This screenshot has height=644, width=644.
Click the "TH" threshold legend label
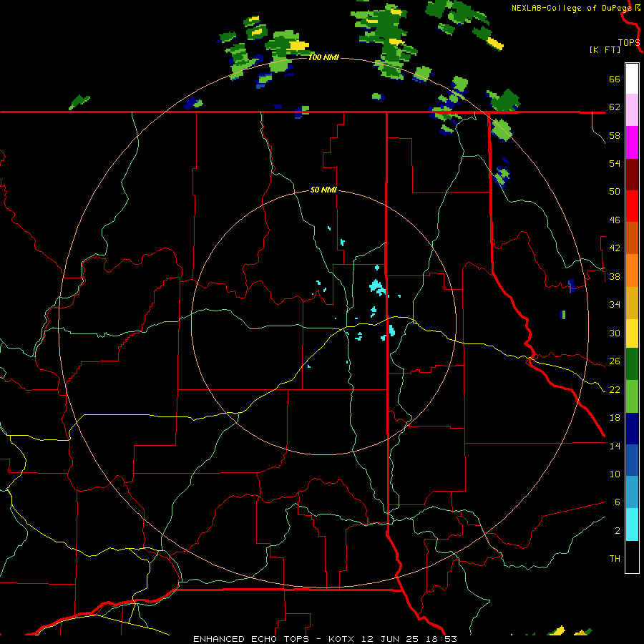615,559
